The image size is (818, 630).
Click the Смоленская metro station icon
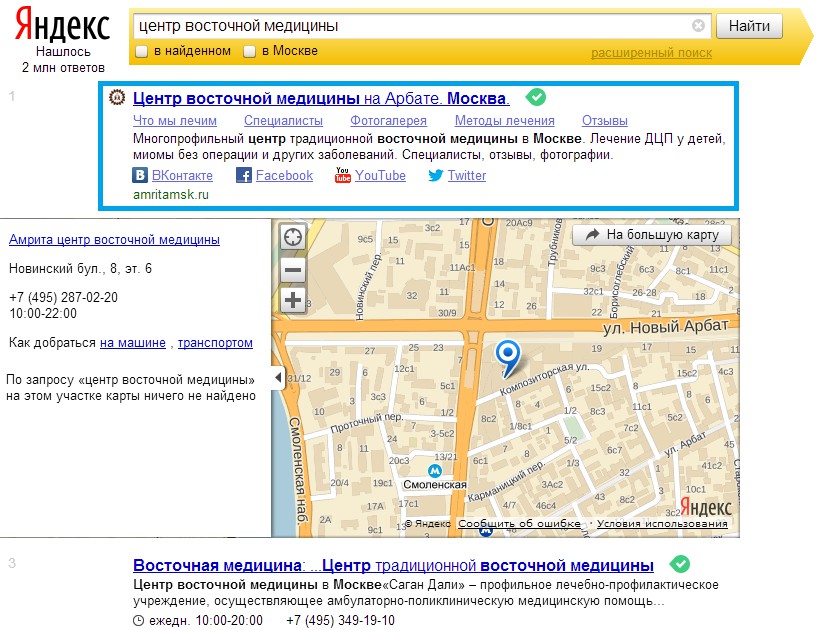coord(435,471)
